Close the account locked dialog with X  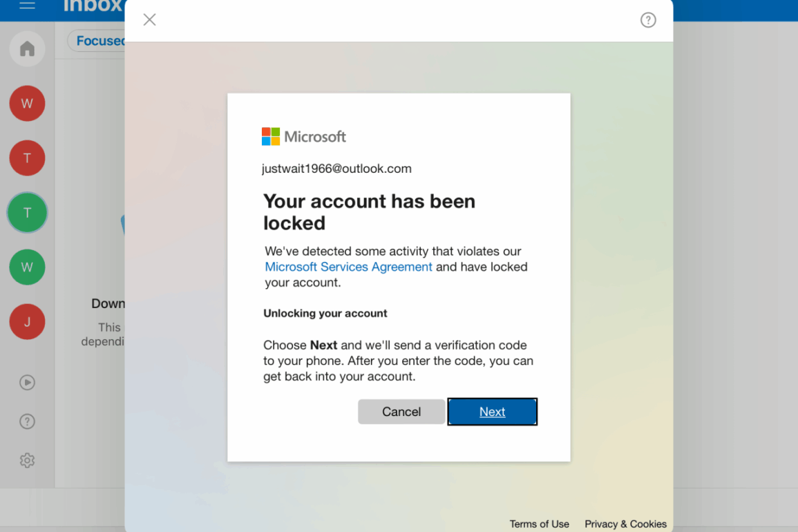pyautogui.click(x=150, y=20)
